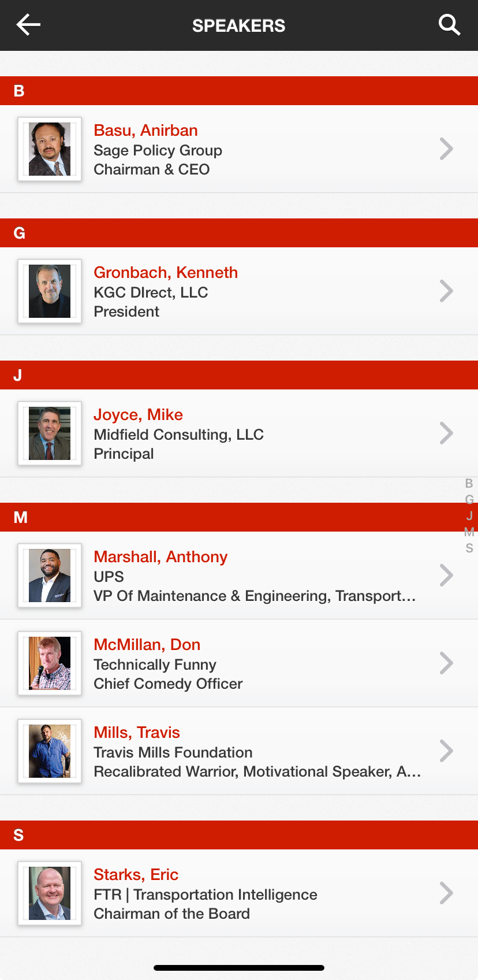This screenshot has height=980, width=478.
Task: Tap chevron beside Anthony Marshall
Action: pyautogui.click(x=446, y=576)
